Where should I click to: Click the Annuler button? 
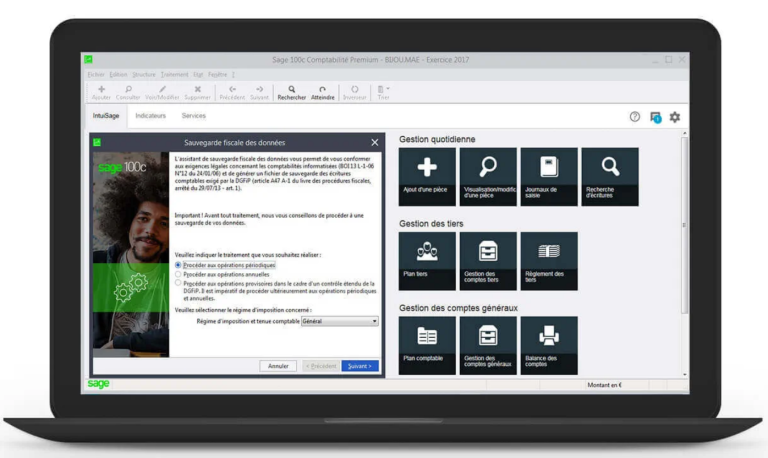[x=278, y=366]
